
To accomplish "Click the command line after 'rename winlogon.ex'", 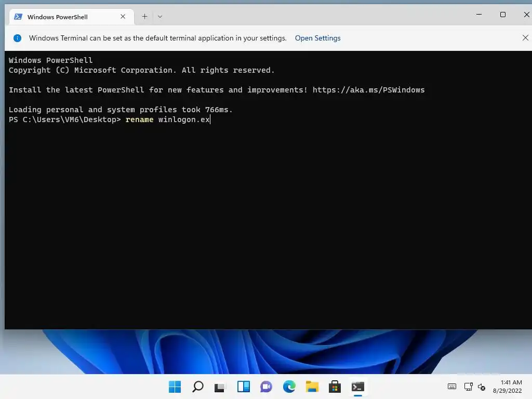I will pos(211,119).
